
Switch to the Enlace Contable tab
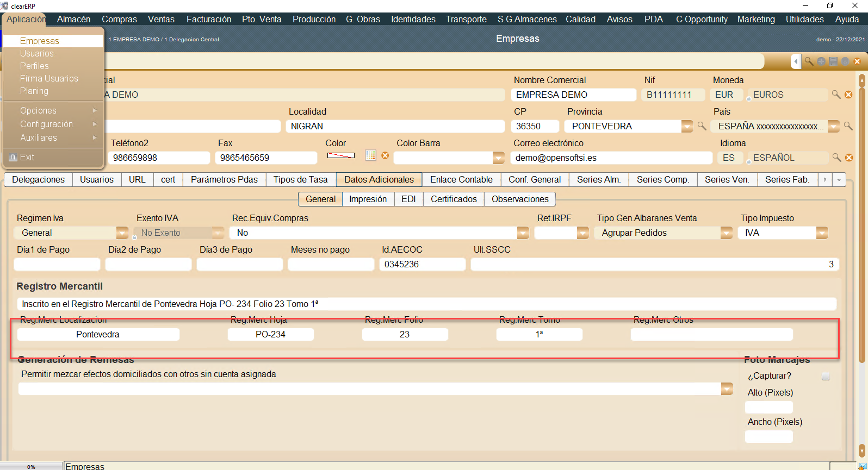pyautogui.click(x=461, y=179)
